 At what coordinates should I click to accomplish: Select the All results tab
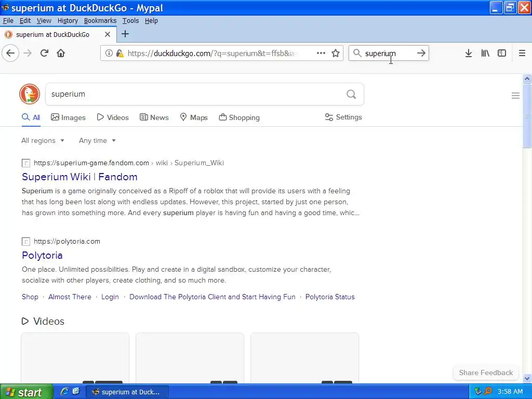point(31,117)
